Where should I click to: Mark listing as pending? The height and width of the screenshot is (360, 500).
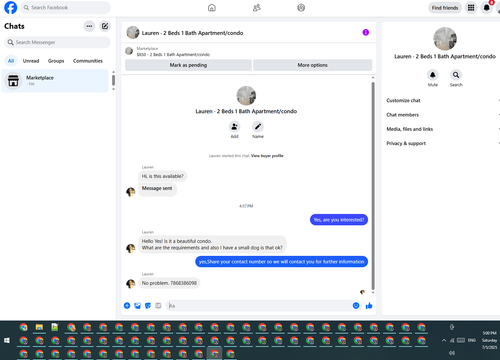[x=188, y=65]
